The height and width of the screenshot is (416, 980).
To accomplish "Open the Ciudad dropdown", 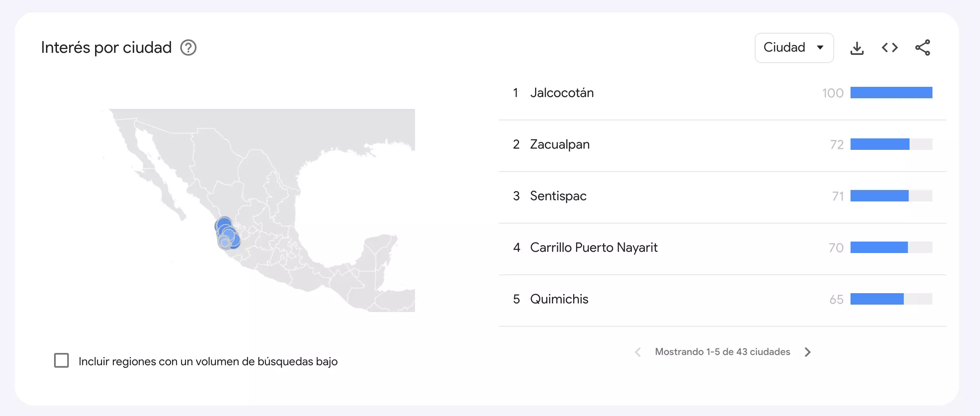I will pos(794,48).
